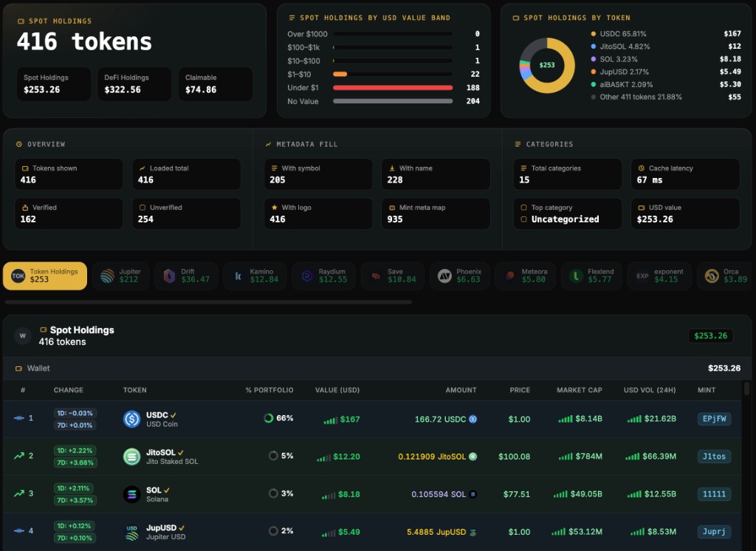Viewport: 756px width, 551px height.
Task: Click the USDC 1D: -0.03% badge
Action: click(x=75, y=413)
